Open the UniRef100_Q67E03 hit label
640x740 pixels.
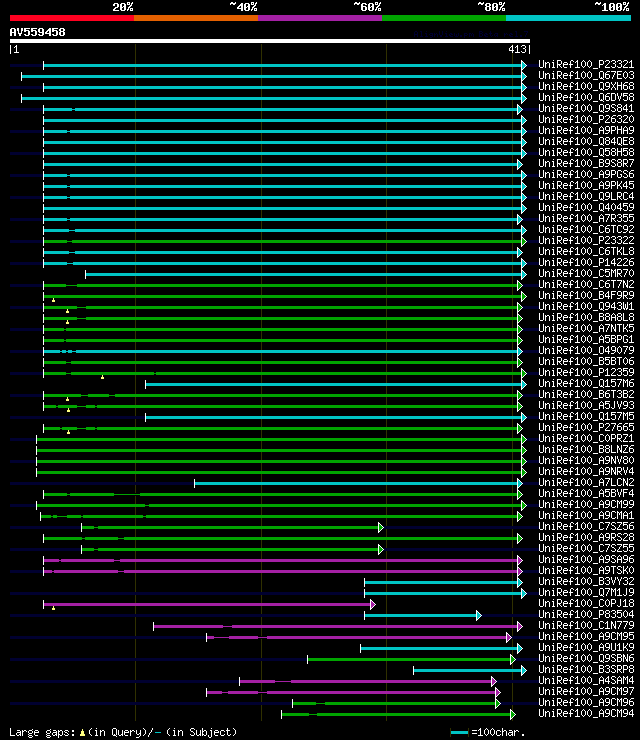(586, 75)
